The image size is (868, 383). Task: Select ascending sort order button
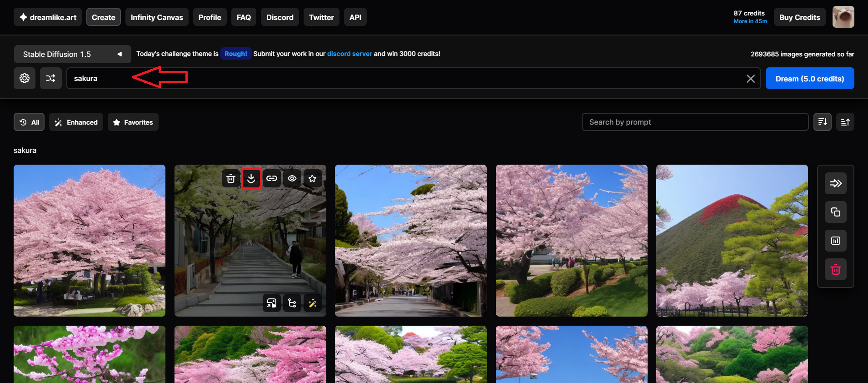[x=845, y=122]
